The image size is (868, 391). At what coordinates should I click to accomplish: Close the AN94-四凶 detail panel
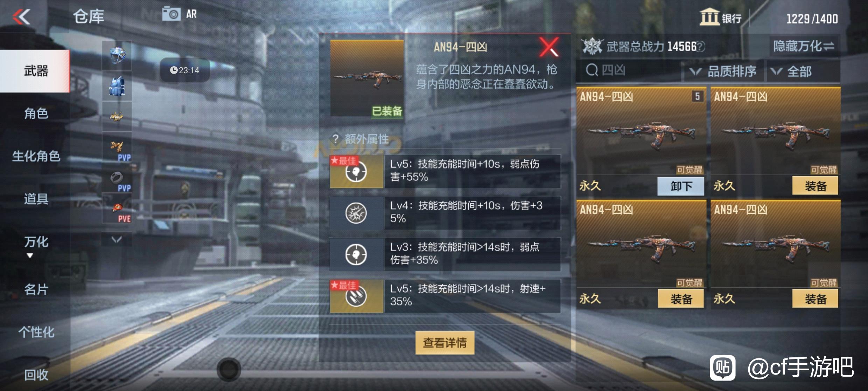point(549,47)
